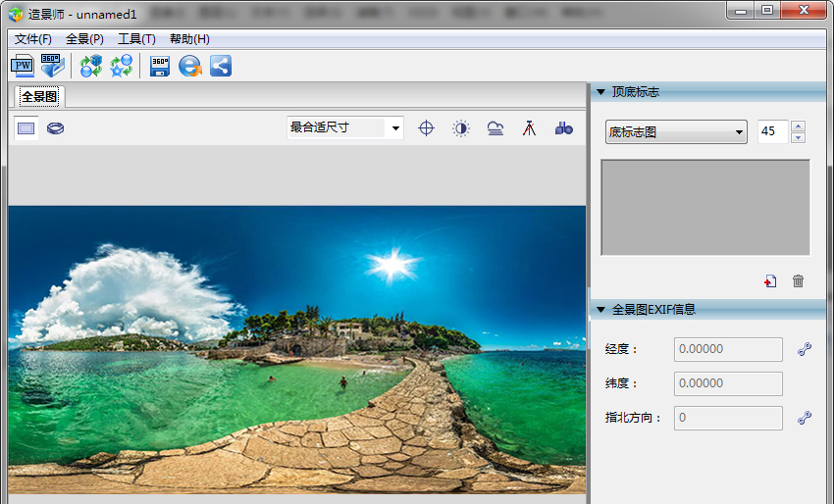Image resolution: width=834 pixels, height=504 pixels.
Task: Open the brightness adjustment tool
Action: pos(460,127)
